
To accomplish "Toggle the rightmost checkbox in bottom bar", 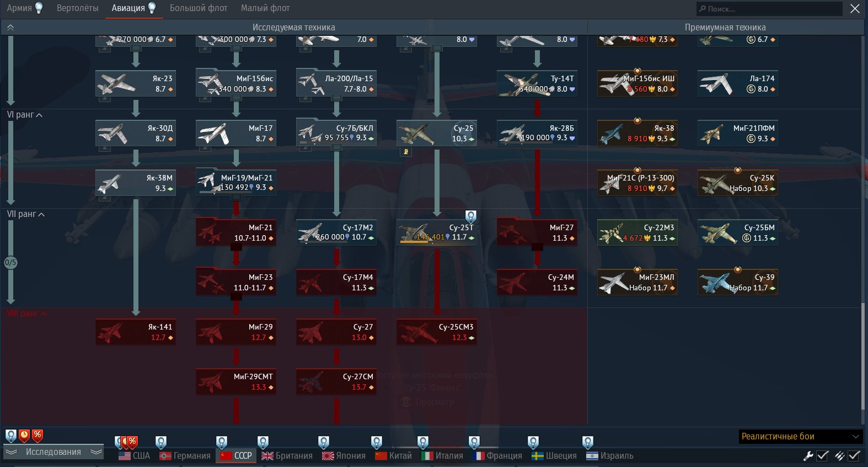I will 854,455.
